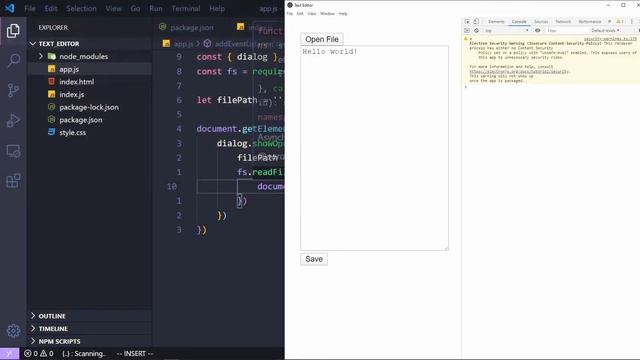Open File menu in Text Editor window
Viewport: 640px width, 360px height.
coord(289,13)
